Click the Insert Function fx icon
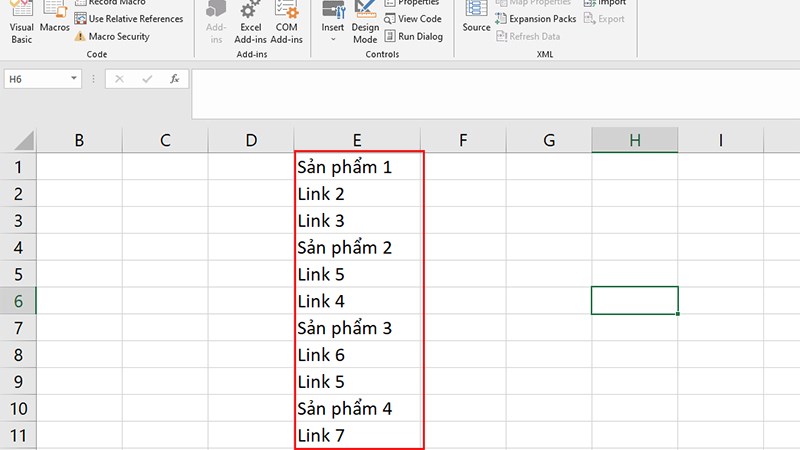Image resolution: width=800 pixels, height=450 pixels. 174,78
